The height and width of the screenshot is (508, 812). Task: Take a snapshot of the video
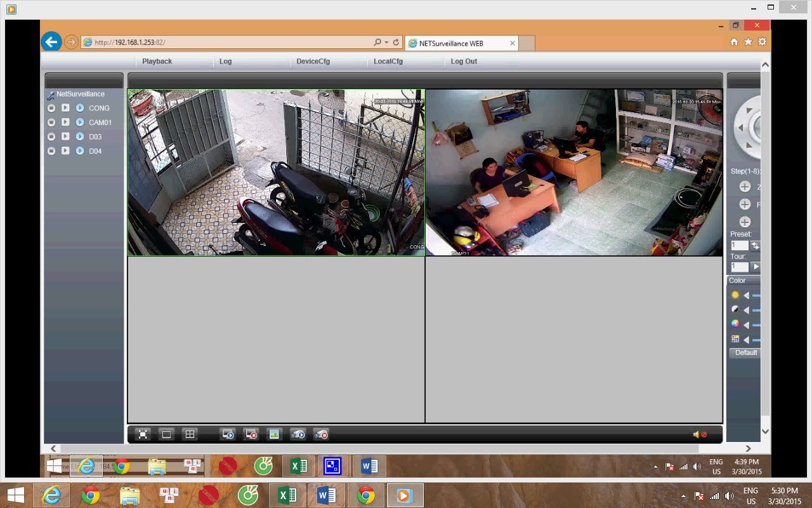pyautogui.click(x=275, y=434)
